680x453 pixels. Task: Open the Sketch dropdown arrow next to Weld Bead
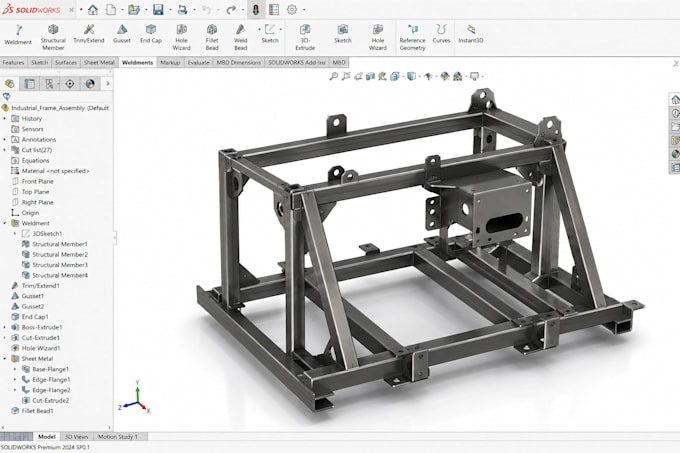tap(281, 29)
